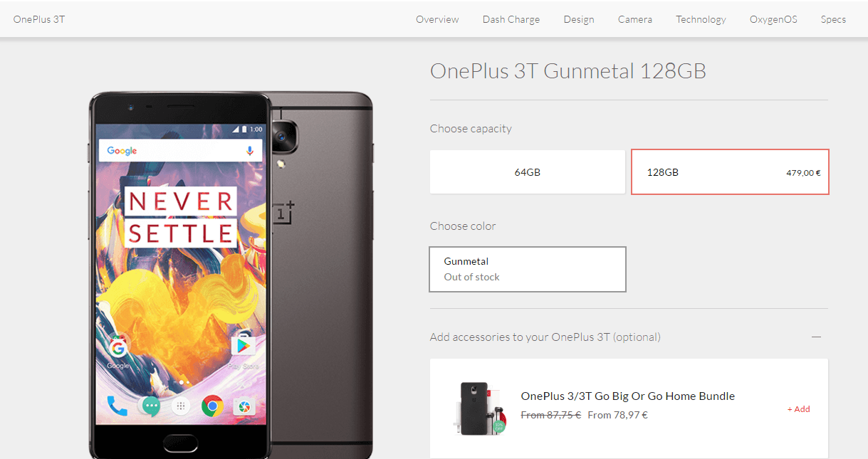868x459 pixels.
Task: Click the phone dialer icon on phone screen
Action: tap(117, 406)
